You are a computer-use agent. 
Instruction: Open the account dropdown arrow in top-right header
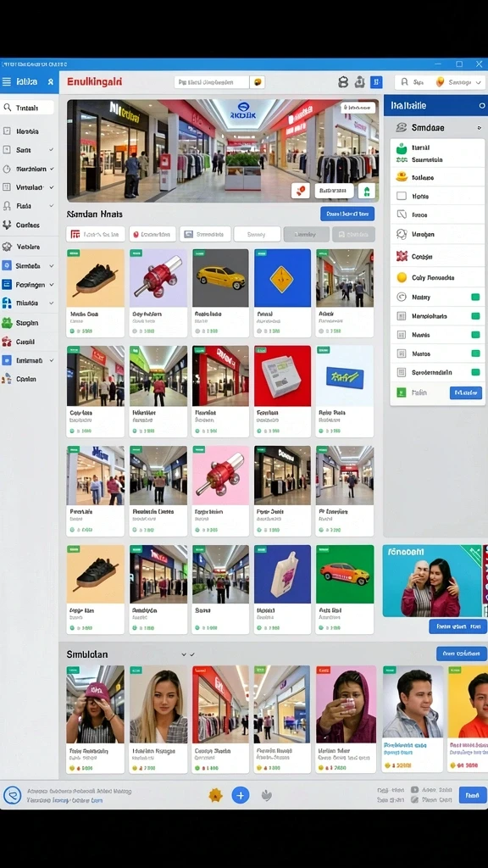tap(478, 82)
